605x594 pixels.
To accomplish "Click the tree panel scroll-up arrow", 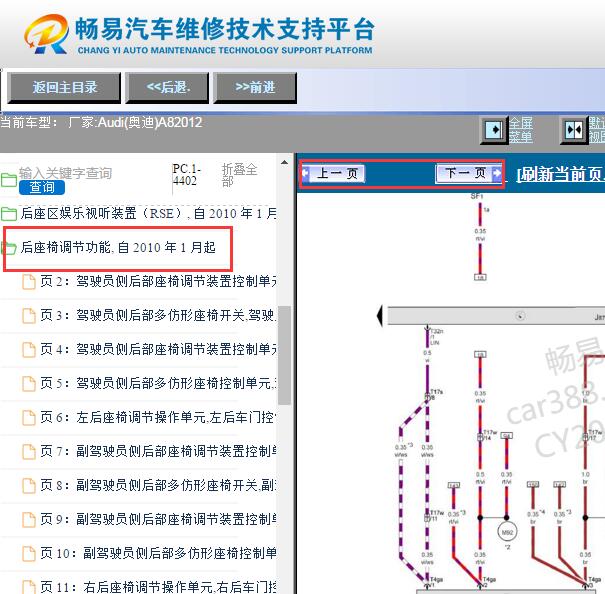I will click(x=284, y=162).
